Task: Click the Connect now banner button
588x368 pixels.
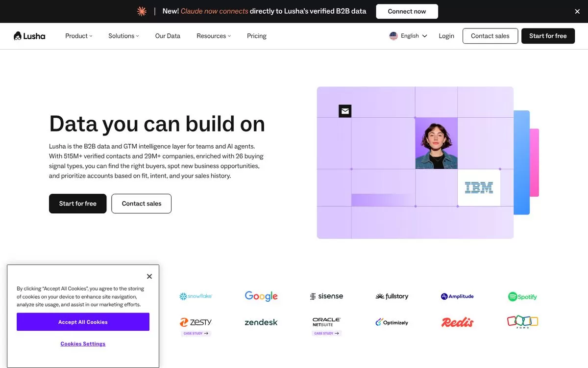Action: coord(407,11)
